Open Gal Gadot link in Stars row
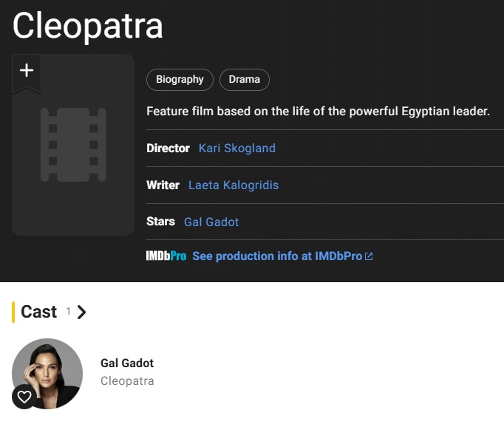504x427 pixels. point(211,222)
